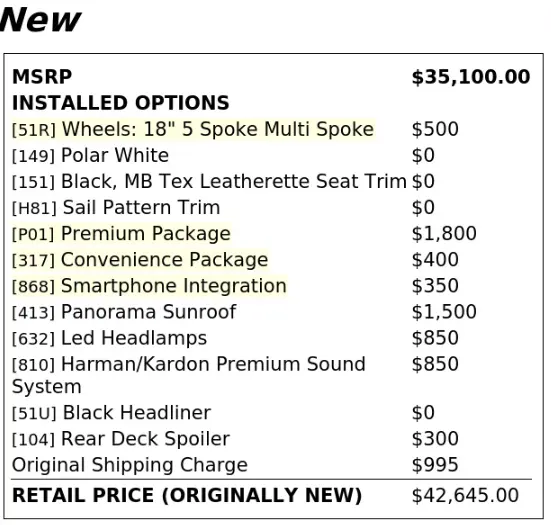Select the $42,645.00 retail price total

(465, 495)
